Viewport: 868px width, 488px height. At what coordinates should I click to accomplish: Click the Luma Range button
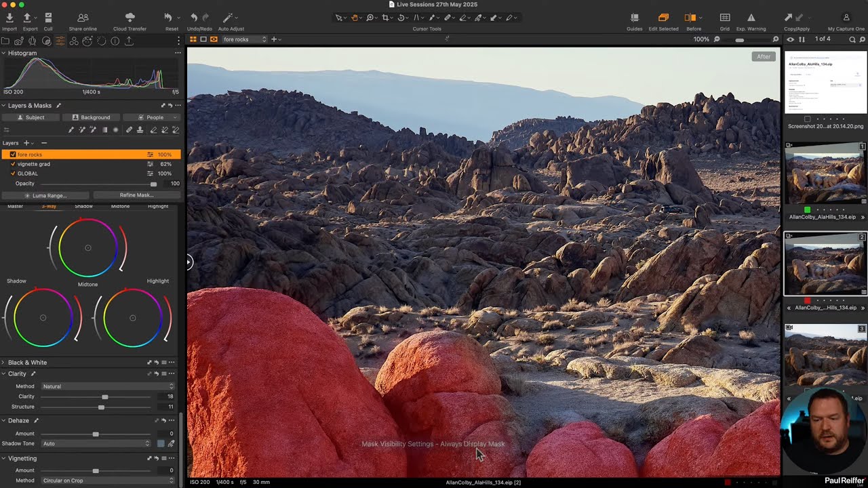(x=45, y=195)
